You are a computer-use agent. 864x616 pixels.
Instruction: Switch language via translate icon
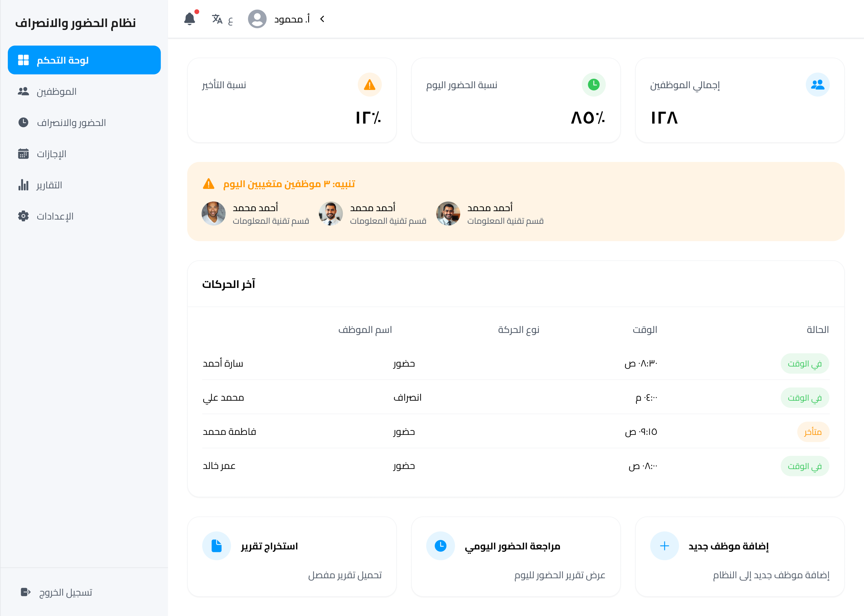click(x=217, y=19)
